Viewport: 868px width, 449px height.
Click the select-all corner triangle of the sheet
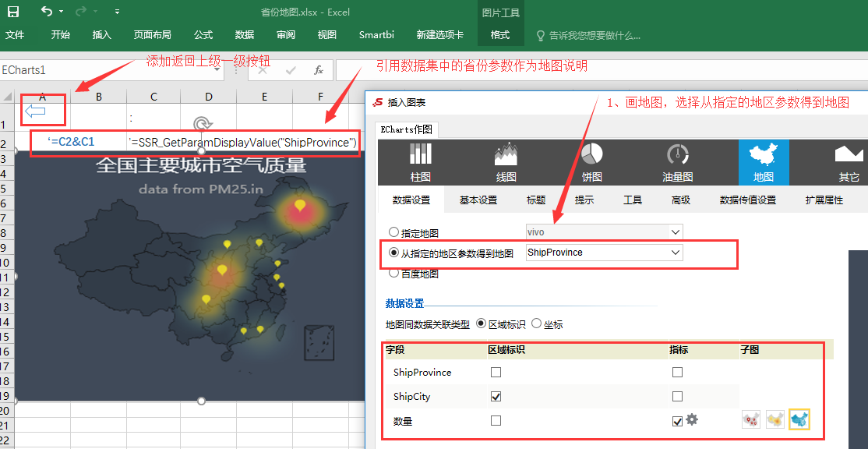[x=8, y=97]
